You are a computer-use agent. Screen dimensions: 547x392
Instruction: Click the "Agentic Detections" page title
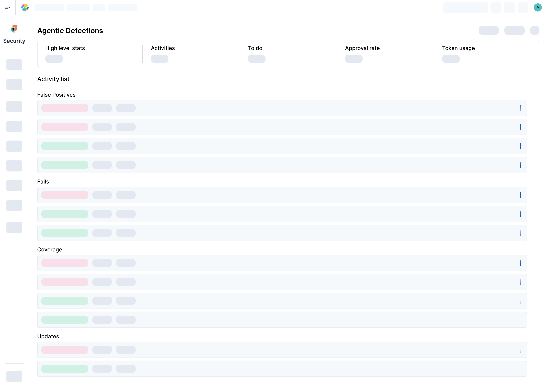point(70,31)
